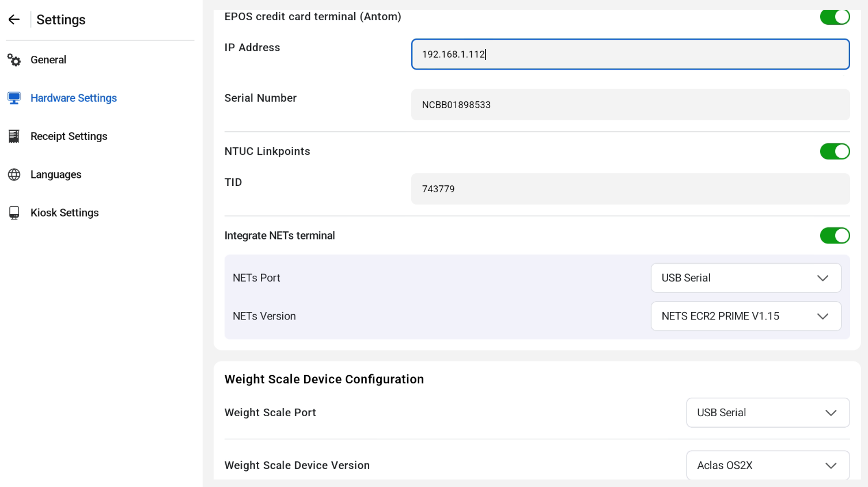Click the Weight Scale Port label

tap(270, 413)
